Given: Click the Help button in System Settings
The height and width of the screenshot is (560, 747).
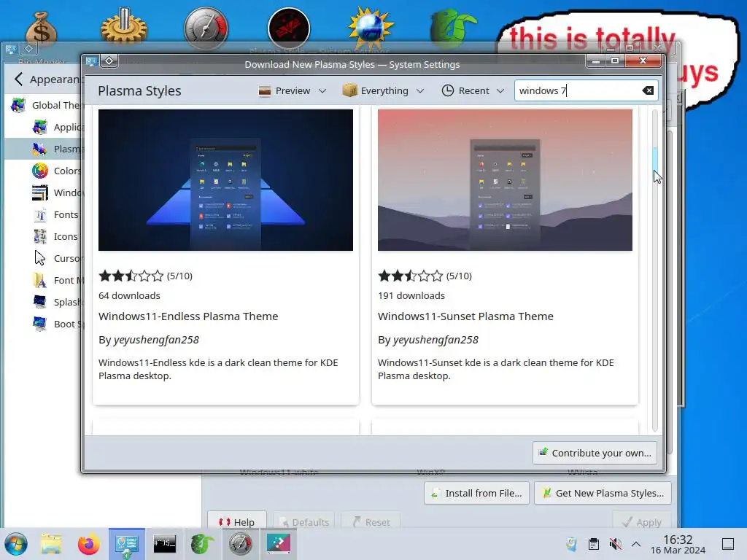Looking at the screenshot, I should (237, 522).
